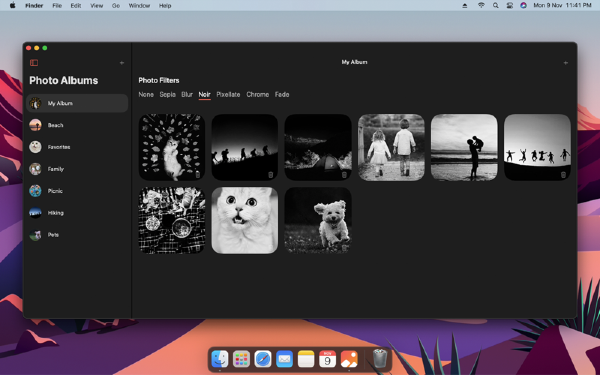Open the people jumping silhouette photo
The height and width of the screenshot is (375, 600).
[537, 147]
